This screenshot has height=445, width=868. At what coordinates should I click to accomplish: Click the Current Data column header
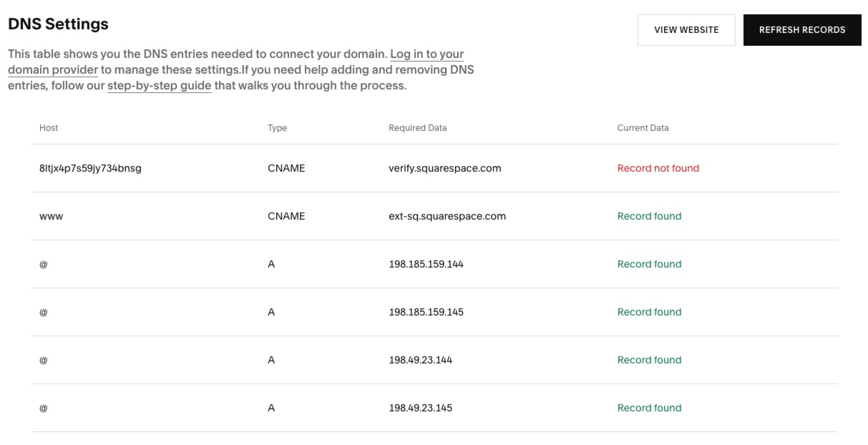point(638,127)
